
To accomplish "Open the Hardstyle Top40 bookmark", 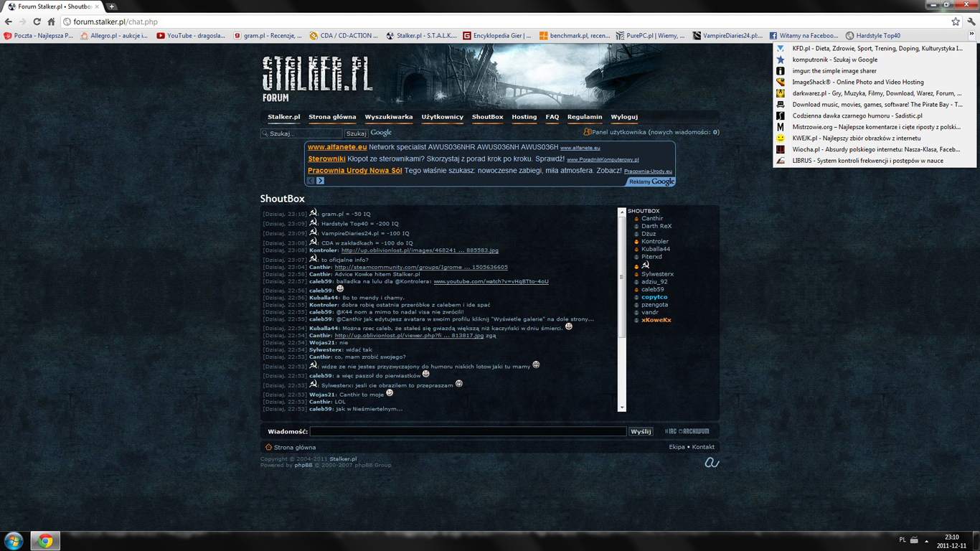I will [x=872, y=35].
